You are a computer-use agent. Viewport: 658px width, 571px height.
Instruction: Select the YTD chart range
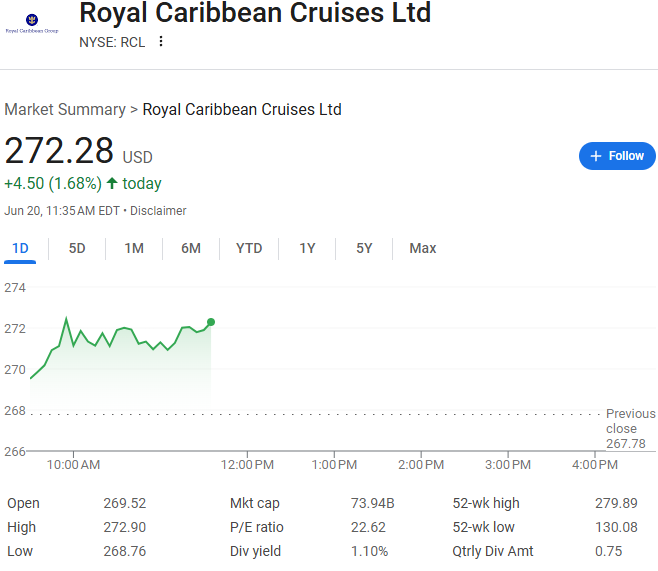(x=249, y=248)
